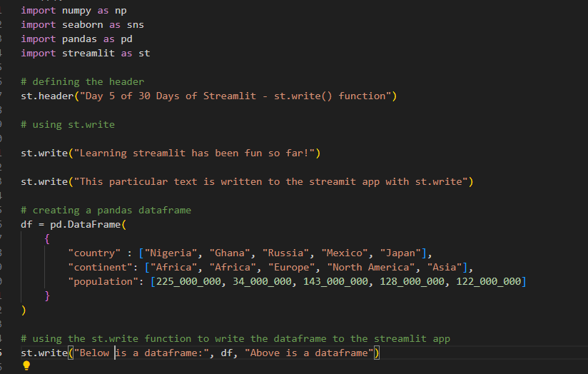The height and width of the screenshot is (374, 588).
Task: Click the "# using st.write" comment
Action: [x=68, y=124]
